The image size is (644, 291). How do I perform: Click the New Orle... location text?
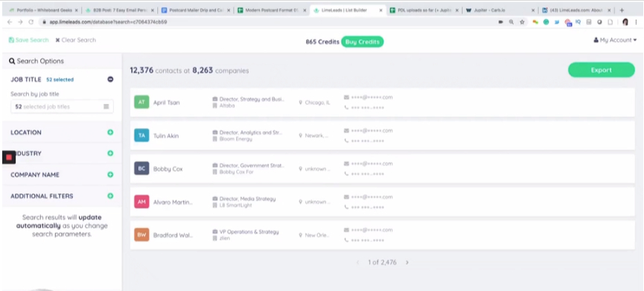click(x=317, y=235)
